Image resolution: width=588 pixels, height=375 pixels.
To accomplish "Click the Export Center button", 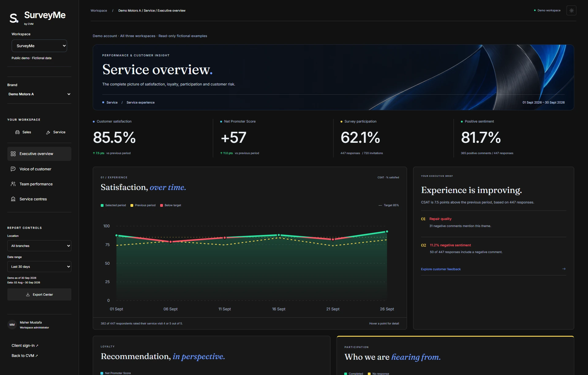I will [x=39, y=294].
